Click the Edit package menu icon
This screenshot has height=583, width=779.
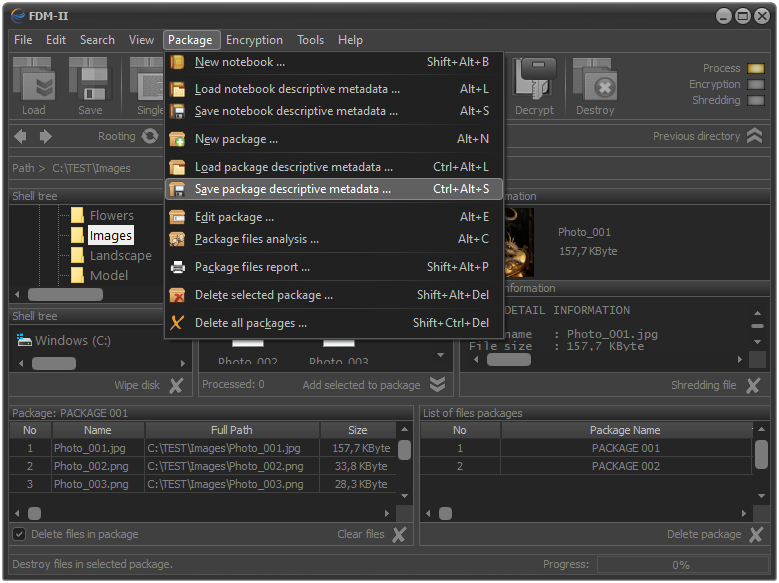tap(177, 217)
